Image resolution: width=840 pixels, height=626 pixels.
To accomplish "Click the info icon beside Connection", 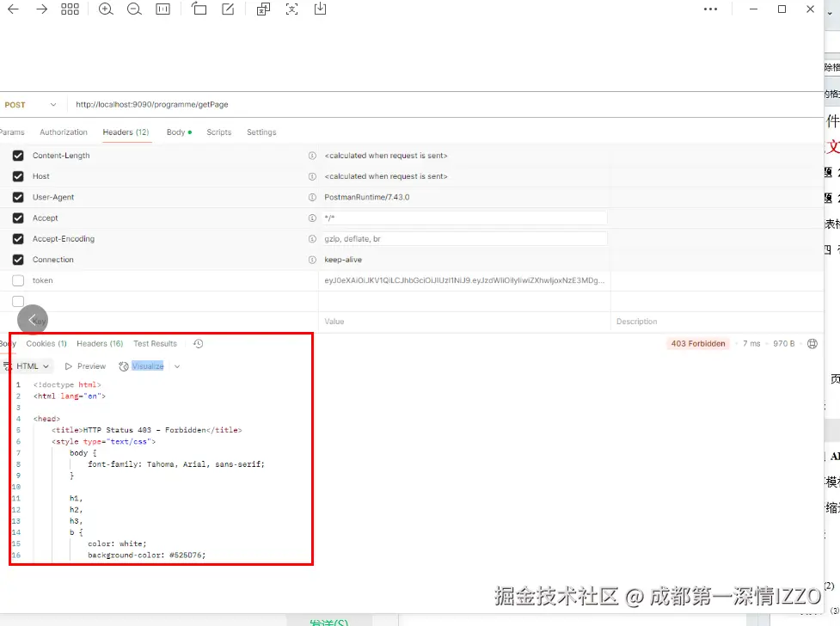I will pyautogui.click(x=312, y=260).
